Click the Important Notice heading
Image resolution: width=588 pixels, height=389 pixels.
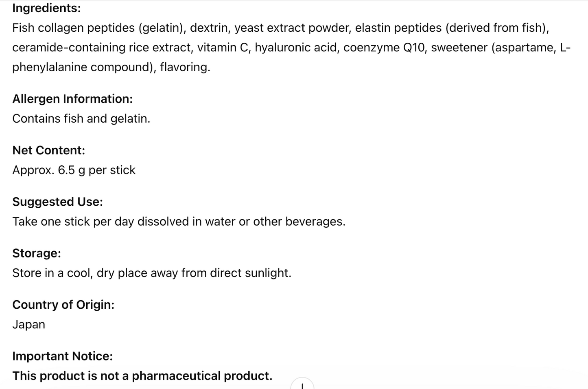(x=63, y=356)
